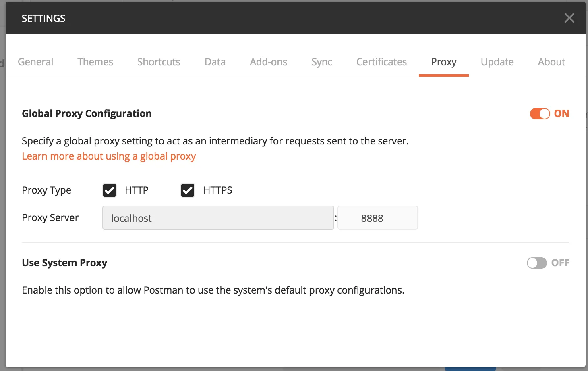Click the proxy port number field

tap(377, 218)
